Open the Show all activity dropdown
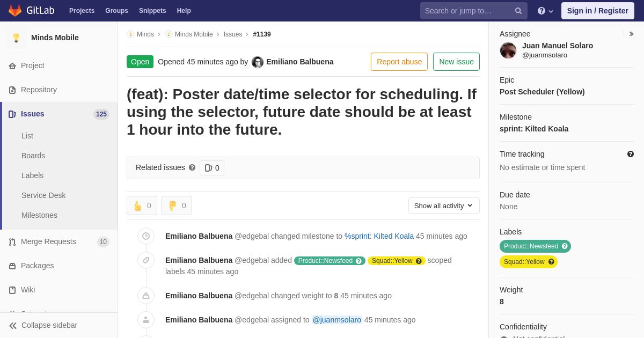Image resolution: width=644 pixels, height=338 pixels. (444, 205)
